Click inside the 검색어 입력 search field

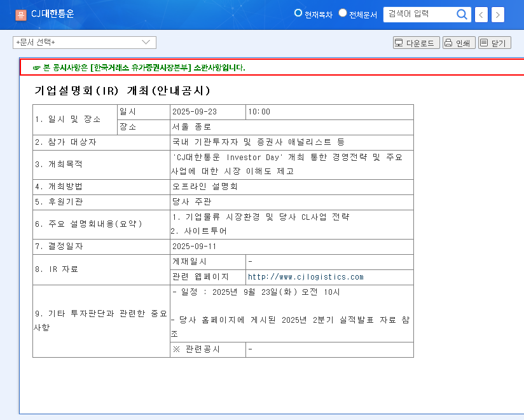420,14
